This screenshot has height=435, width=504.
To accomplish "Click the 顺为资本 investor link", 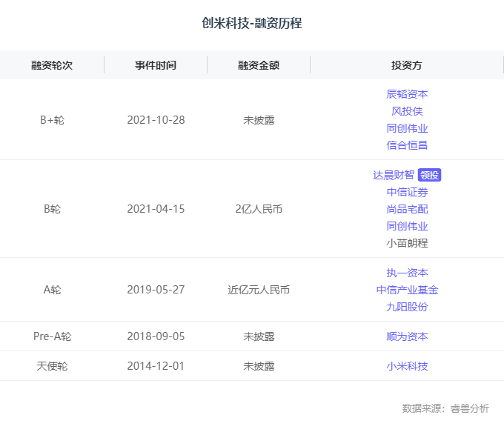I will 407,336.
